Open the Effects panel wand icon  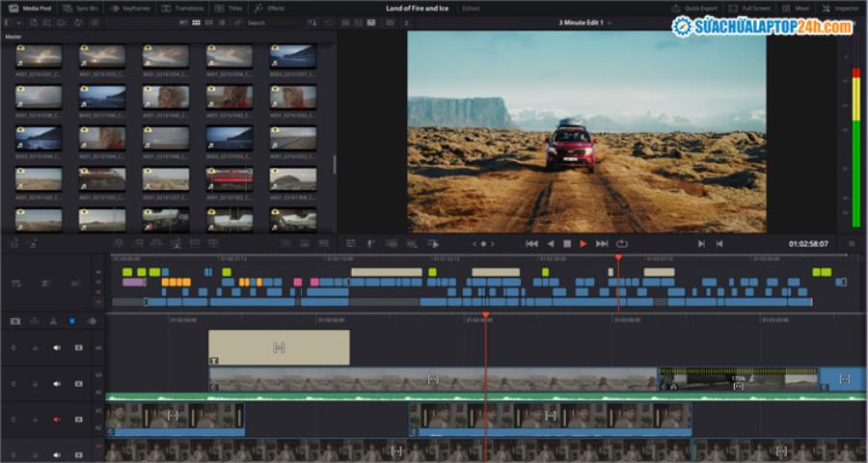(258, 9)
